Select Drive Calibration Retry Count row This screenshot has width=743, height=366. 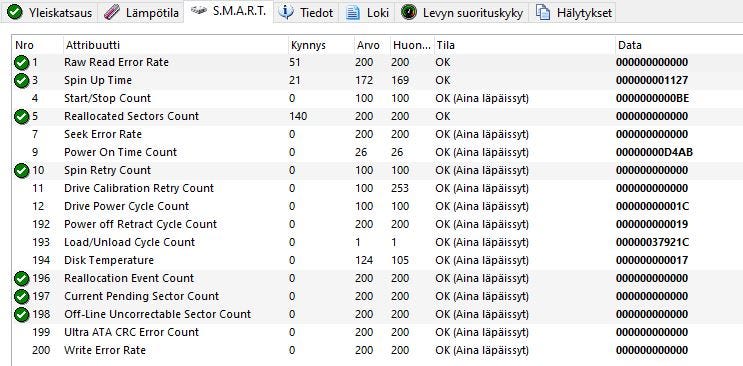click(378, 188)
